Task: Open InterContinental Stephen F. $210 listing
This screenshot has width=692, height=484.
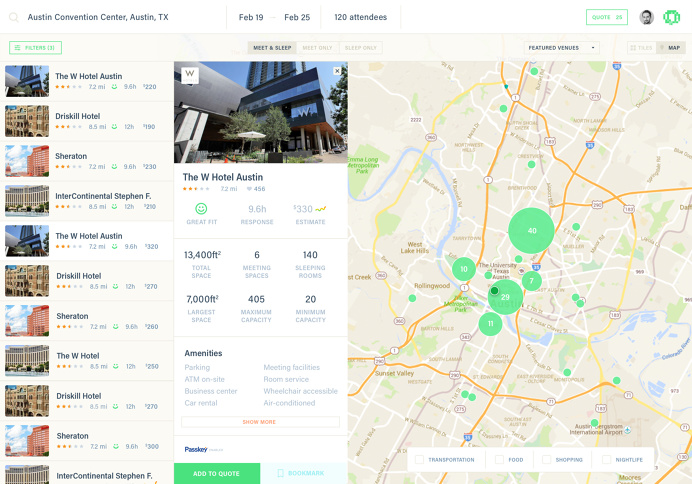Action: (x=87, y=201)
